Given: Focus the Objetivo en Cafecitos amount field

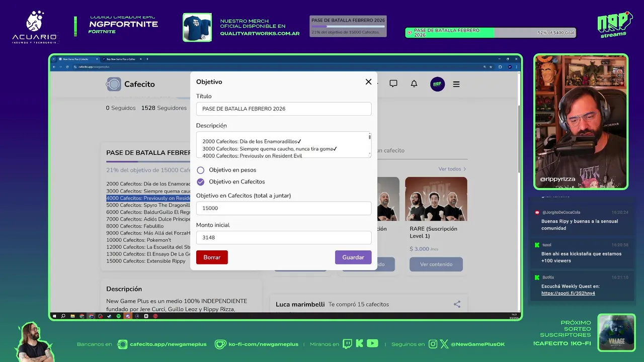Looking at the screenshot, I should [x=284, y=208].
